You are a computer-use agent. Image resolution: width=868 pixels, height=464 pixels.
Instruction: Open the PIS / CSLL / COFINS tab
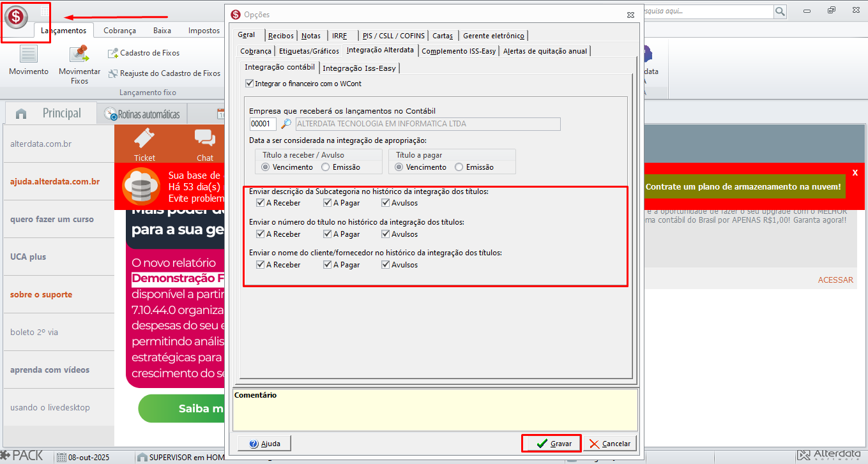click(394, 36)
